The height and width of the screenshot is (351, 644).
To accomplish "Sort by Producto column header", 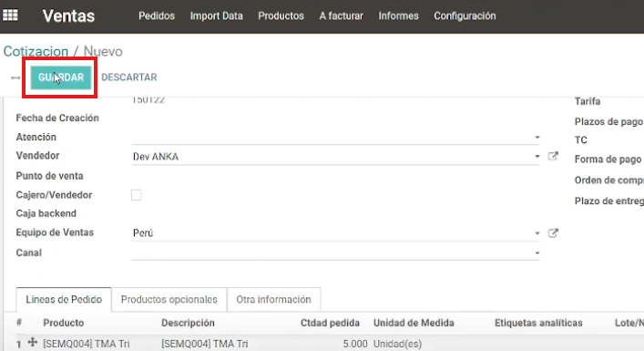I will click(63, 323).
